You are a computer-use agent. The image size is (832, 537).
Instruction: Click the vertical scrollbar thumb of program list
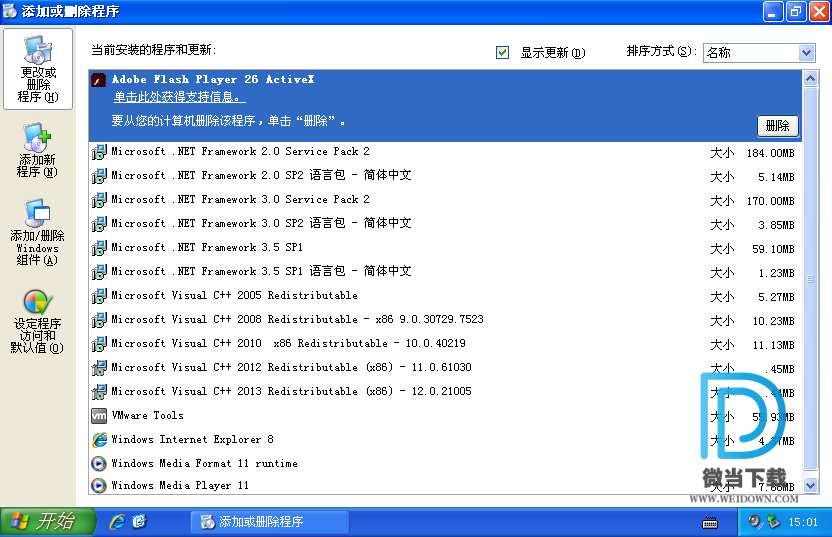[810, 279]
